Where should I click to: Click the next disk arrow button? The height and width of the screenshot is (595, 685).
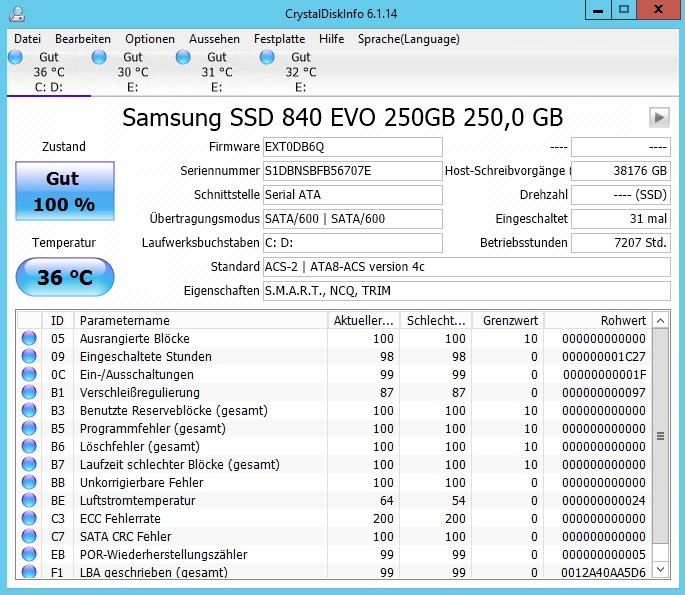(659, 117)
